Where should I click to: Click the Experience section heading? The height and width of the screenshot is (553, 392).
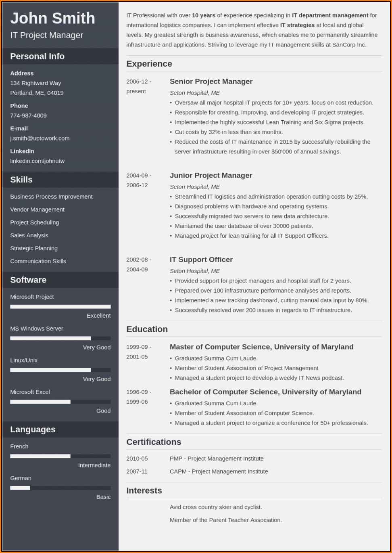[x=149, y=64]
